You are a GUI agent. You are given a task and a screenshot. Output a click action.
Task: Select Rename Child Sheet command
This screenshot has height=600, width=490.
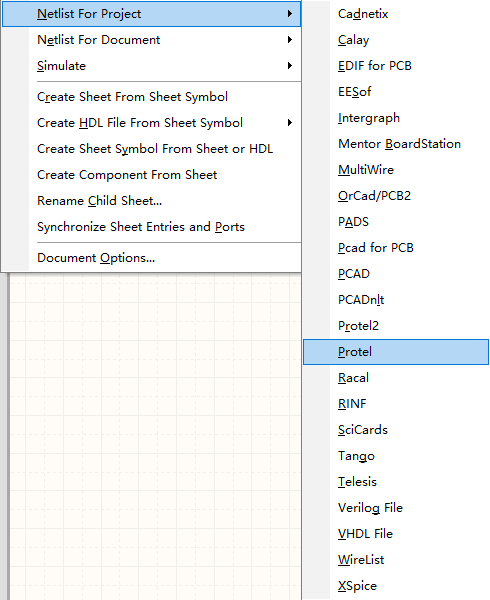point(151,201)
